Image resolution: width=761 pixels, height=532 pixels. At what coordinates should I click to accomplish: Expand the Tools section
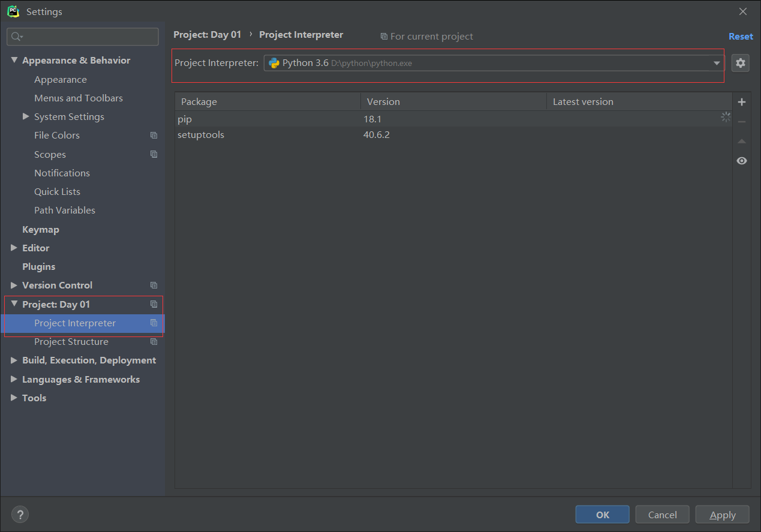pyautogui.click(x=14, y=398)
